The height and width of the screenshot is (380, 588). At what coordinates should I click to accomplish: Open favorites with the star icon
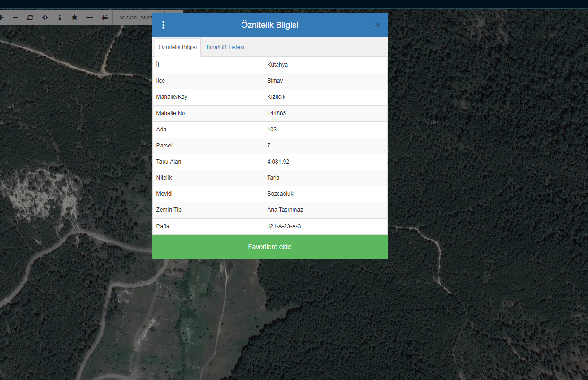point(74,17)
